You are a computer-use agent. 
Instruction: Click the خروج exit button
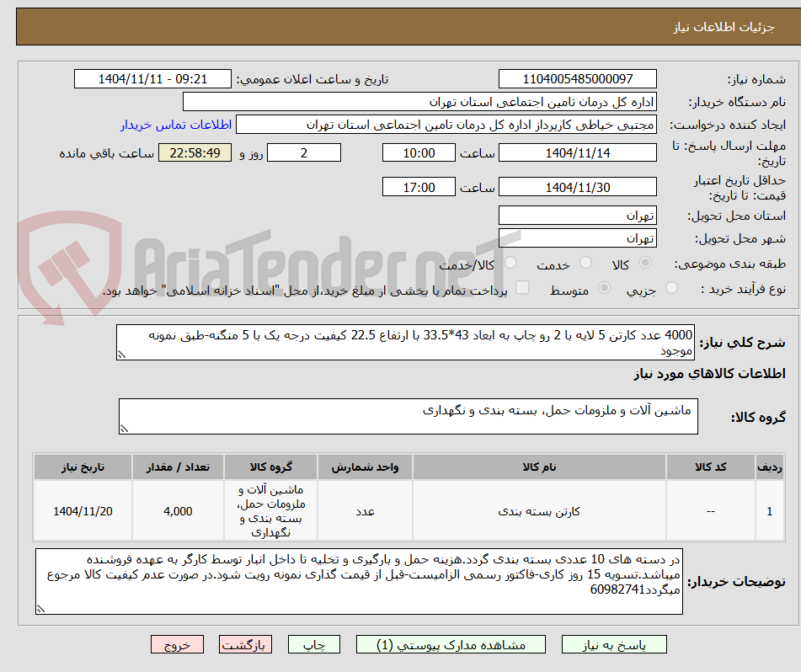[177, 645]
